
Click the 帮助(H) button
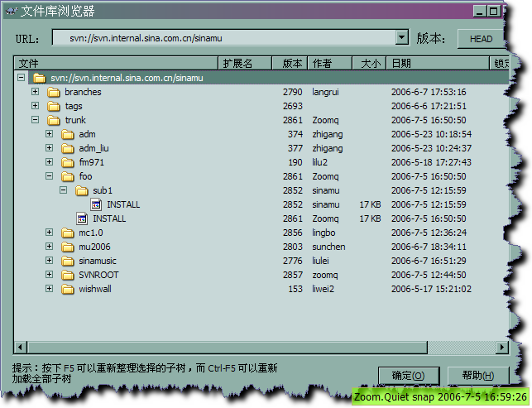[479, 376]
